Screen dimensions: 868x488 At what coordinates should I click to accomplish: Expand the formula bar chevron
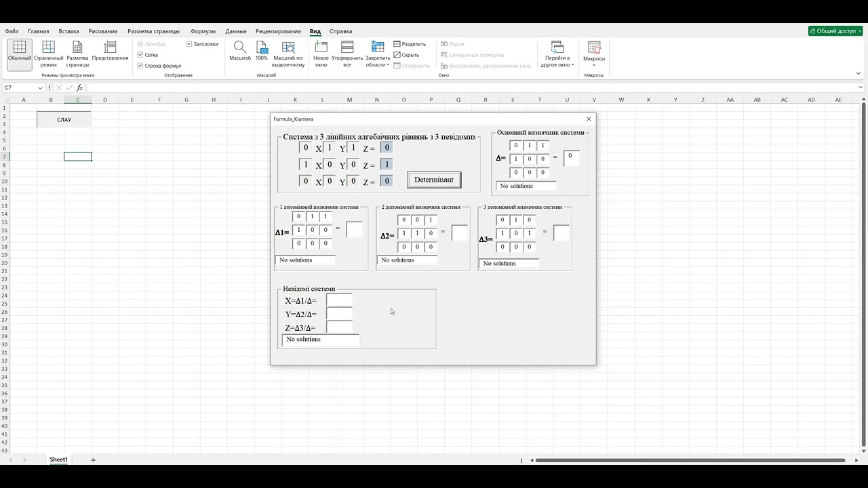point(861,87)
